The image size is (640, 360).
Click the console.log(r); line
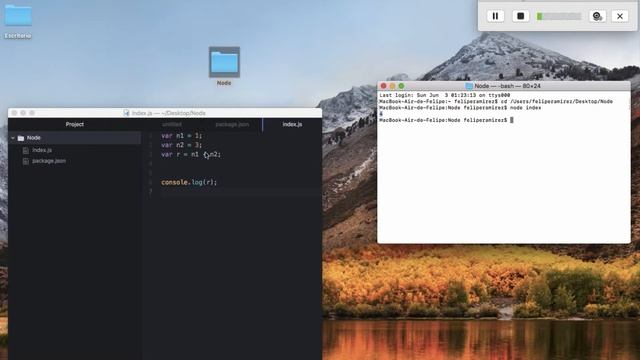(189, 182)
